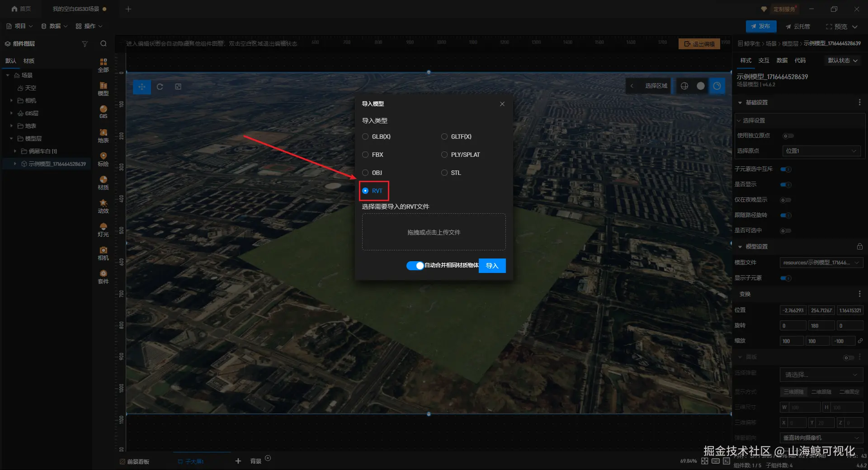This screenshot has width=868, height=470.
Task: Click the 导入 button
Action: [x=492, y=266]
